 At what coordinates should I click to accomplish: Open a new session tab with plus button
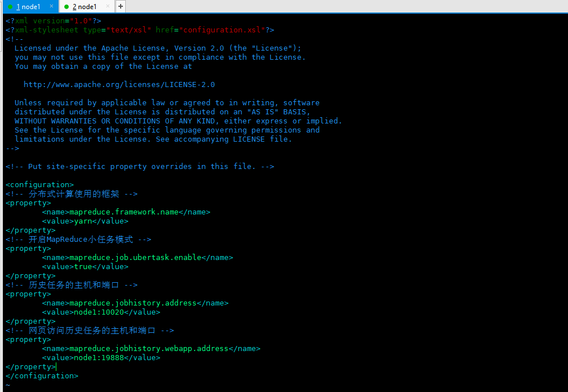(121, 6)
